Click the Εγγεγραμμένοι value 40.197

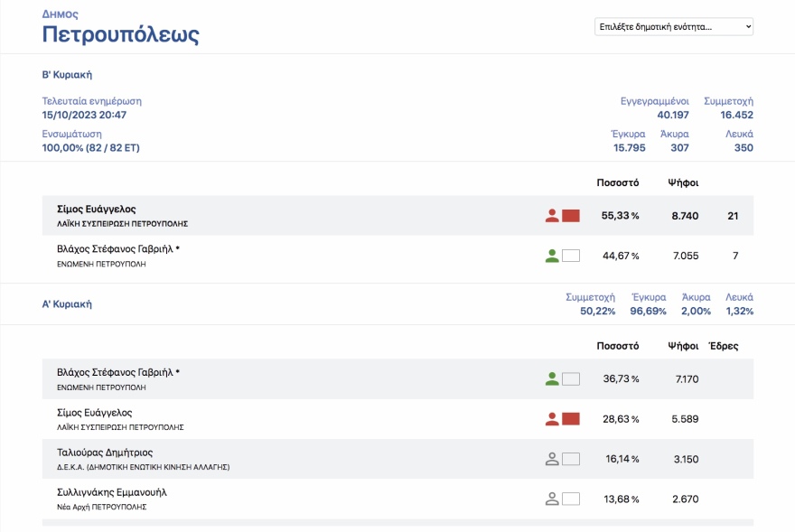point(673,115)
